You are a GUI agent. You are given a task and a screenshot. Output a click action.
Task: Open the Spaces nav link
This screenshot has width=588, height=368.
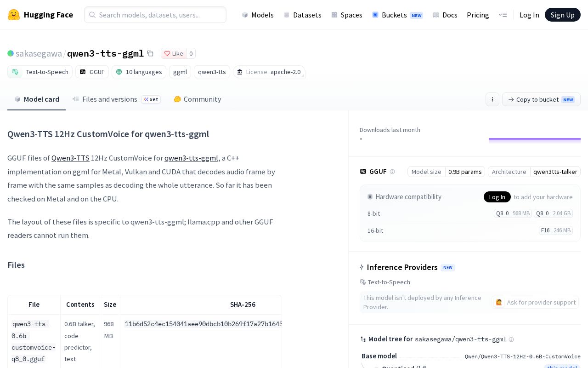click(x=347, y=15)
